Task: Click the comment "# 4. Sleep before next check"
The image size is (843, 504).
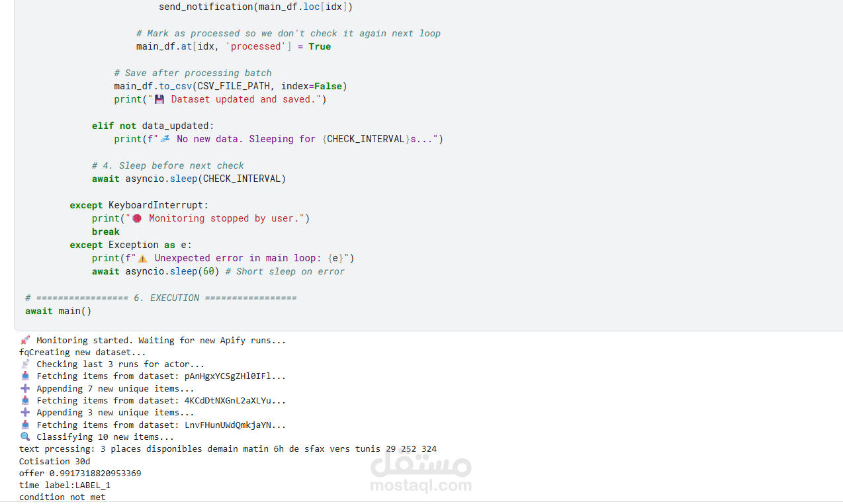Action: pyautogui.click(x=167, y=165)
